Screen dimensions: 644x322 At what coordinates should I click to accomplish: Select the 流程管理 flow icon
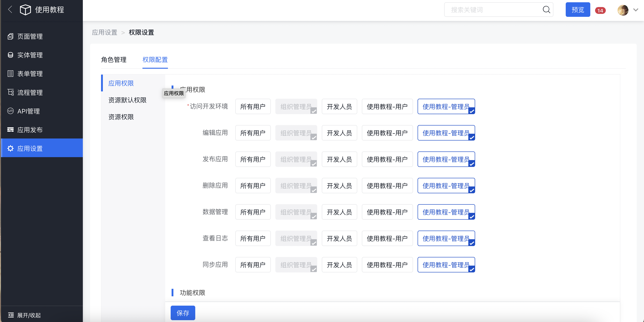10,92
